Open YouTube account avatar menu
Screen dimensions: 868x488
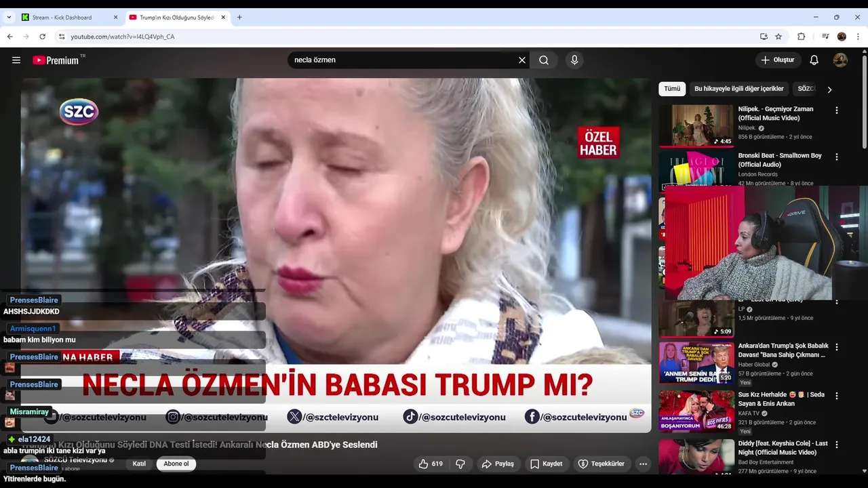click(840, 60)
